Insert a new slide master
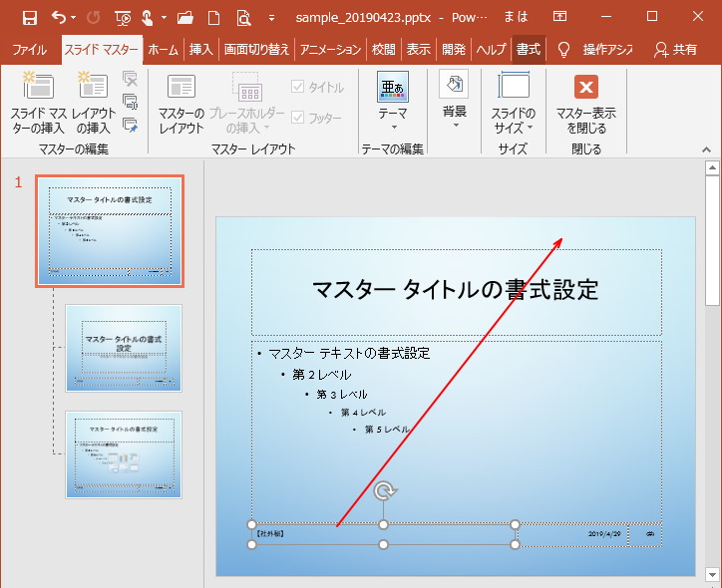The image size is (722, 588). [38, 102]
